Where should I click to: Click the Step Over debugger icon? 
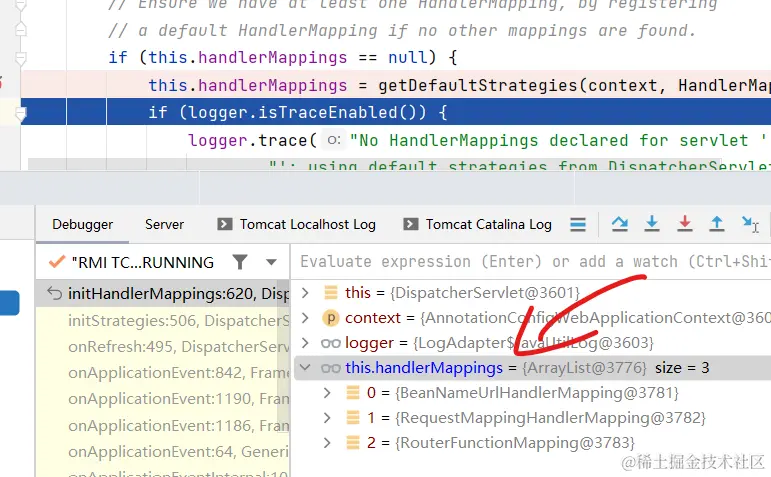coord(620,224)
